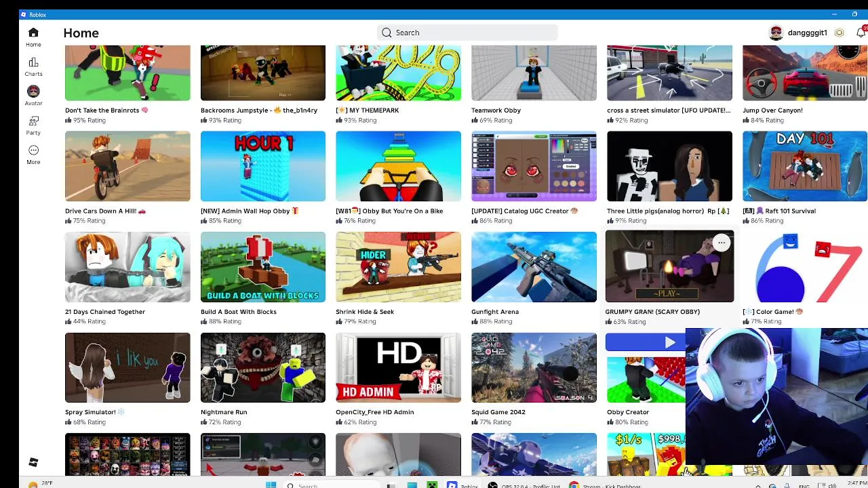868x488 pixels.
Task: Click the Roblox taskbar icon
Action: tap(462, 485)
